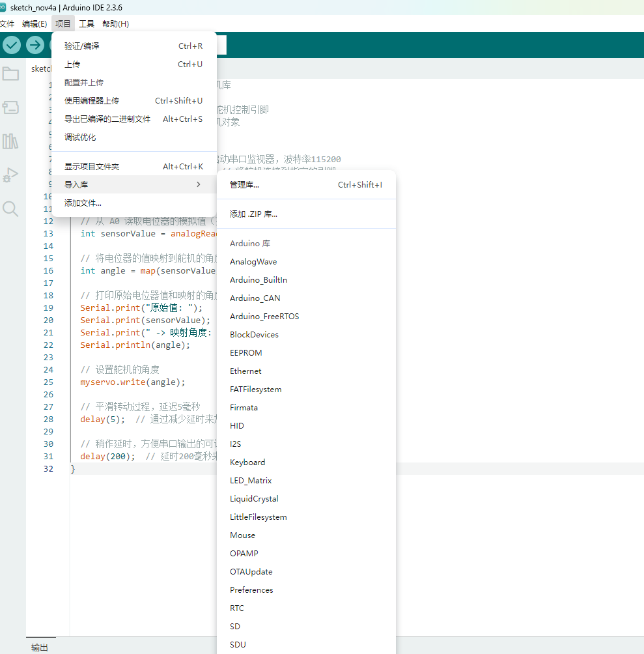Click the Verify checkmark toolbar button
Image resolution: width=644 pixels, height=654 pixels.
pos(12,45)
